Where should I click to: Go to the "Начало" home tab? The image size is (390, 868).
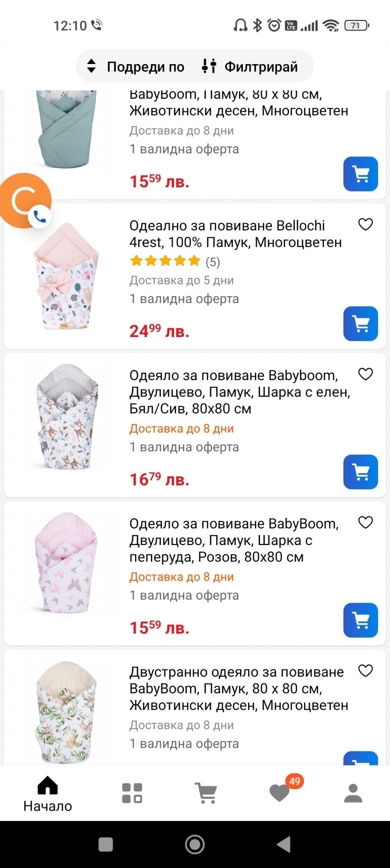(x=47, y=793)
